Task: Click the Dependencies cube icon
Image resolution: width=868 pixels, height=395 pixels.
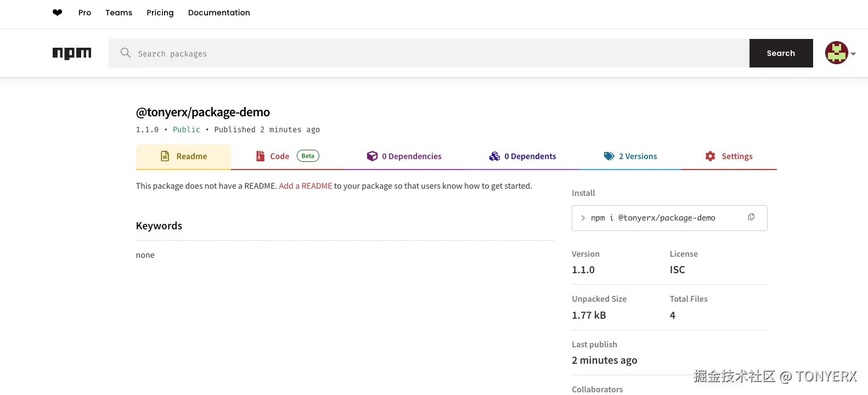Action: click(372, 156)
